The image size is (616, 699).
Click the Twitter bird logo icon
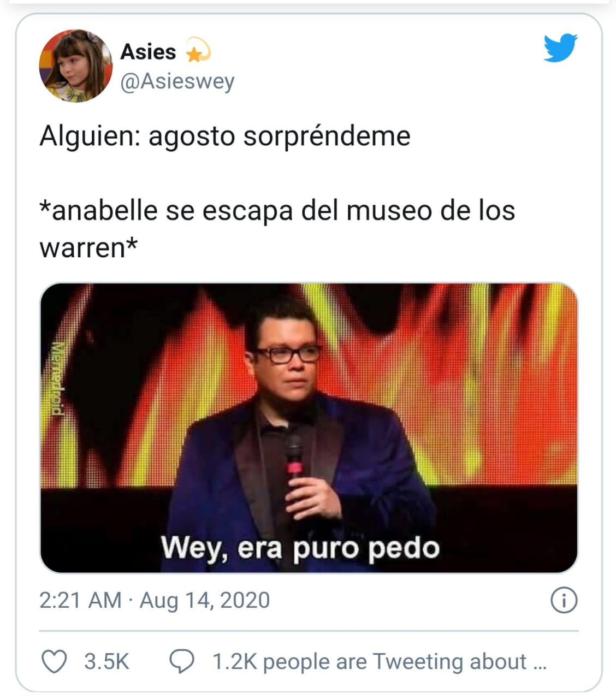point(560,48)
